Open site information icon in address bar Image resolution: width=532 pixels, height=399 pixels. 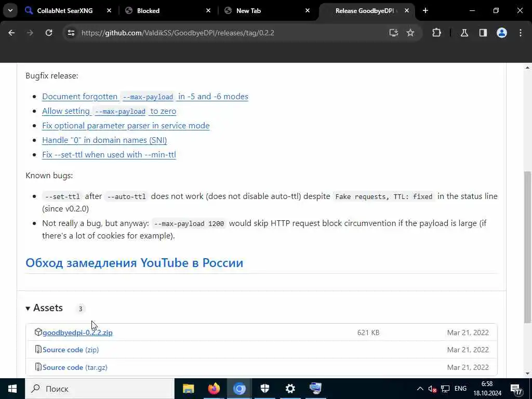coord(71,33)
